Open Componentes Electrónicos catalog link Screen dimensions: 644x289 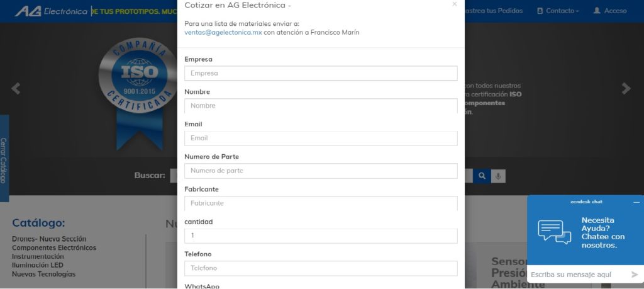54,248
